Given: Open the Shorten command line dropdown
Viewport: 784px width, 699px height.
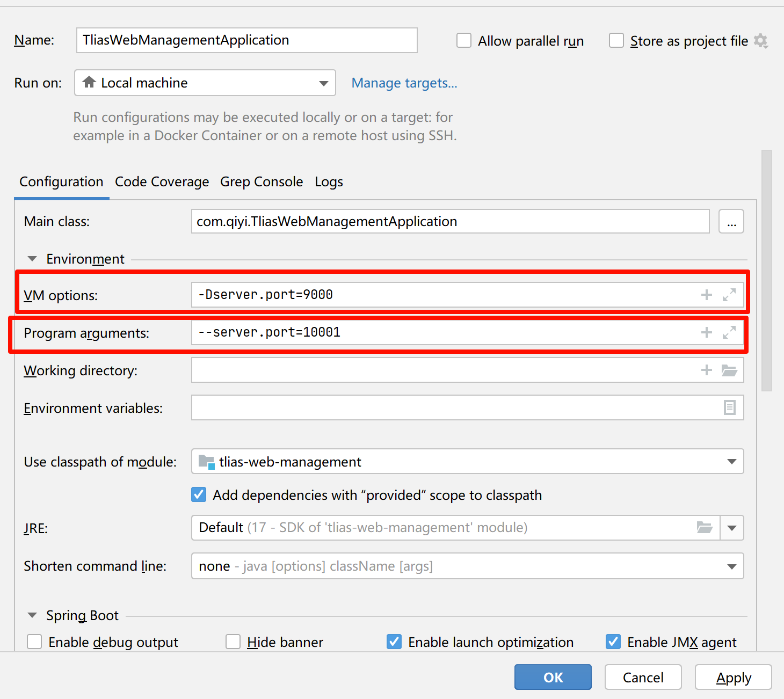Looking at the screenshot, I should 731,566.
